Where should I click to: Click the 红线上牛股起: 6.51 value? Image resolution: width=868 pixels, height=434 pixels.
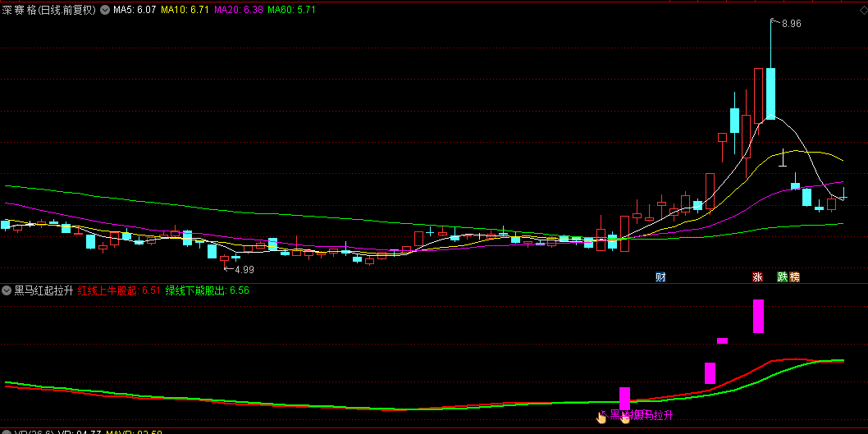point(119,290)
